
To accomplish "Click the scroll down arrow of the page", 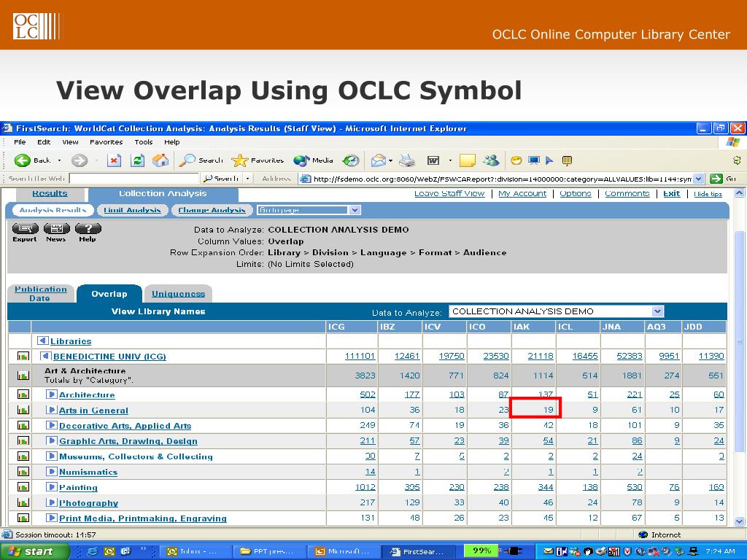I will tap(739, 521).
